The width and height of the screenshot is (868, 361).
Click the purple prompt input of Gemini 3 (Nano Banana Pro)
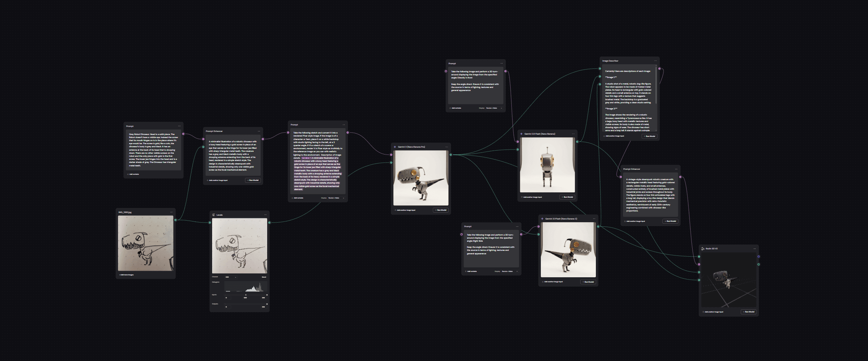coord(391,155)
